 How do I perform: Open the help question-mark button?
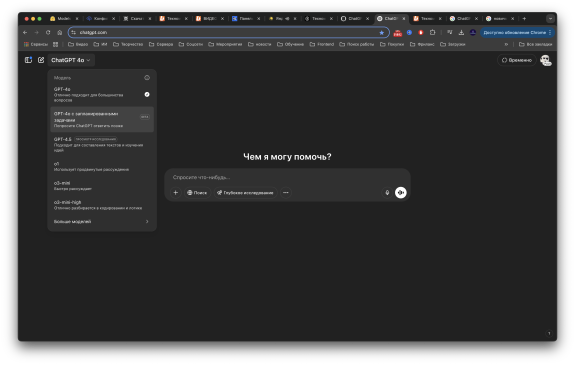click(549, 333)
